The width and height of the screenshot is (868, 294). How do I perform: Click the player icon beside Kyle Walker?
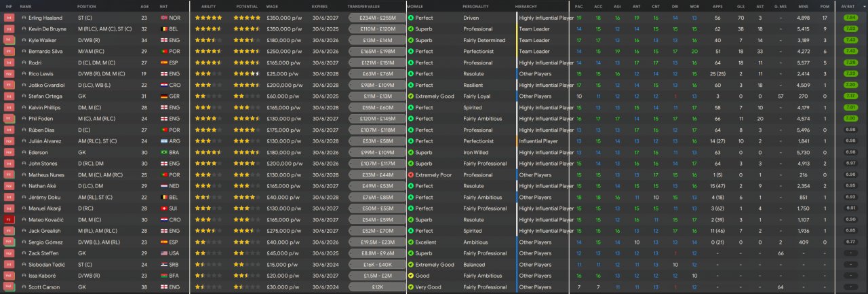(x=24, y=40)
